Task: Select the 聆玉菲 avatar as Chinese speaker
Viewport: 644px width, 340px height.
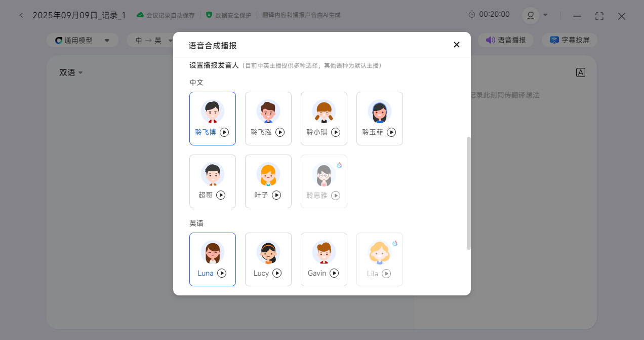Action: pos(379,112)
